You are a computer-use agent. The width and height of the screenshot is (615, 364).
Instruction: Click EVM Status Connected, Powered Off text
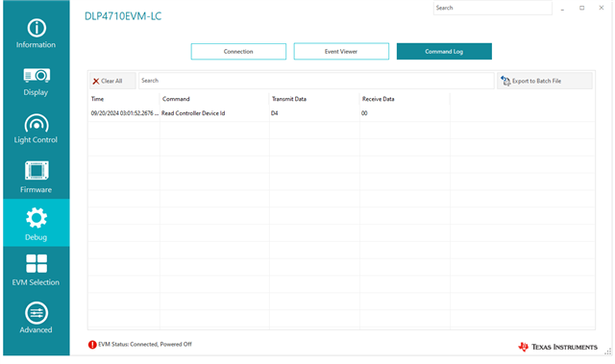coord(145,344)
